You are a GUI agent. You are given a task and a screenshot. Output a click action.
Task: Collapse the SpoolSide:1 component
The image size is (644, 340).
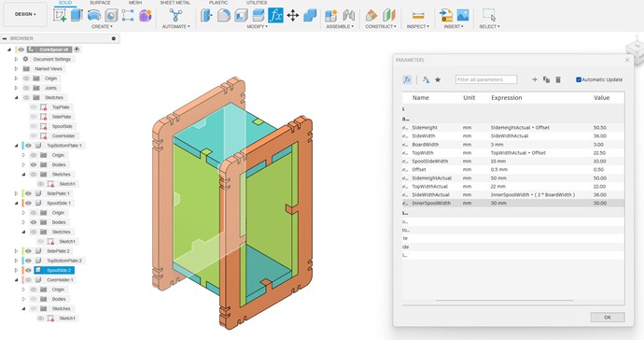pos(17,203)
